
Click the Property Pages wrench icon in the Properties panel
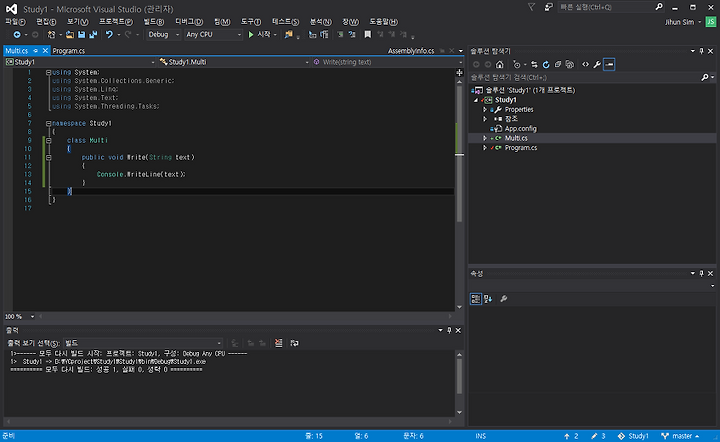tap(504, 299)
